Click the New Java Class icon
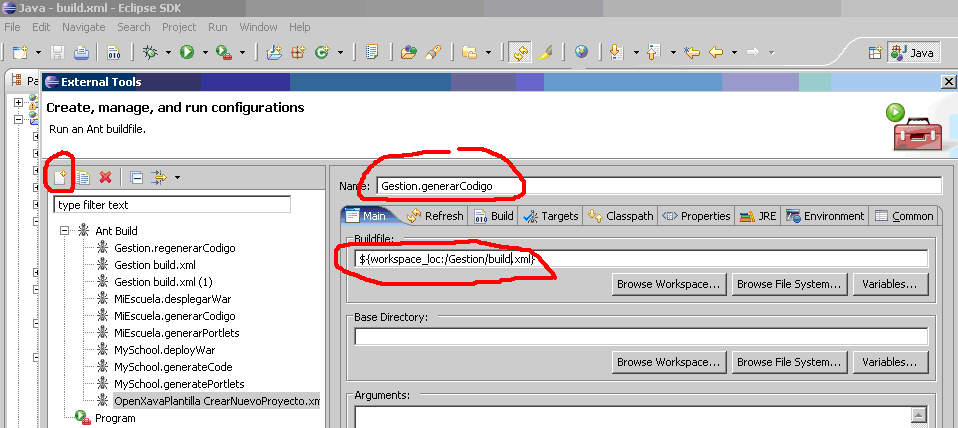The height and width of the screenshot is (428, 958). click(x=322, y=53)
